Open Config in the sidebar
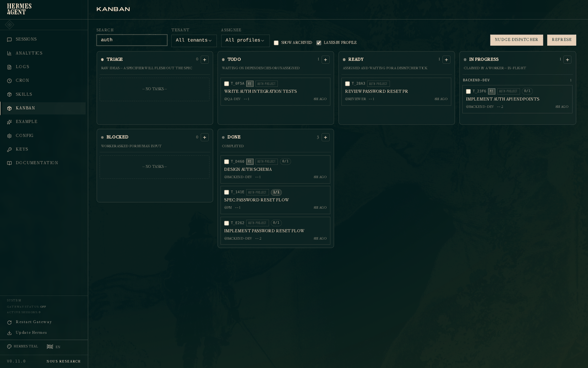The height and width of the screenshot is (368, 588). [x=43, y=135]
